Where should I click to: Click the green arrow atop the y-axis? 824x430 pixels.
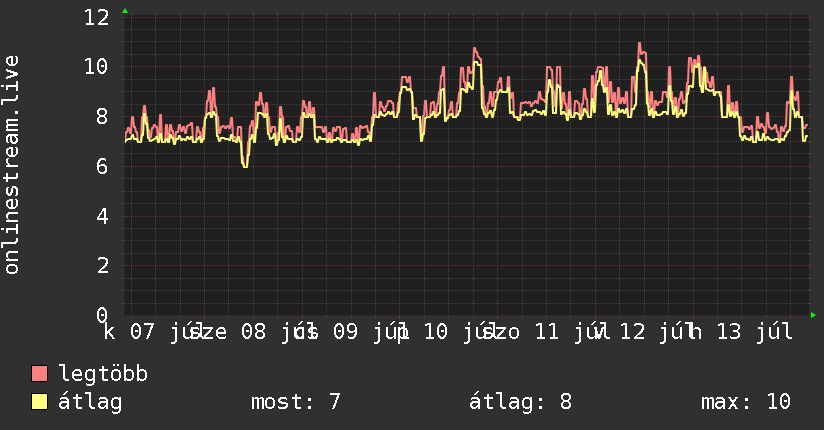(125, 11)
